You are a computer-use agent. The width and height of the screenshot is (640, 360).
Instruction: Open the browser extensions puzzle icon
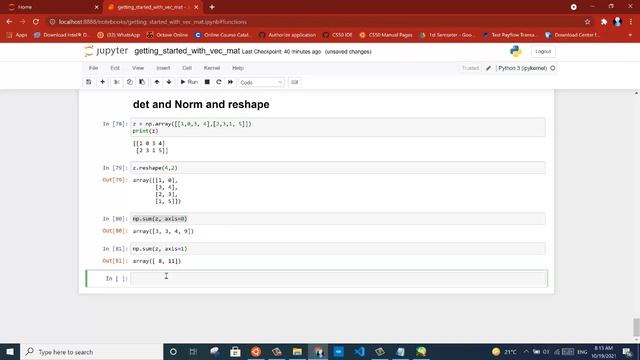coord(604,22)
